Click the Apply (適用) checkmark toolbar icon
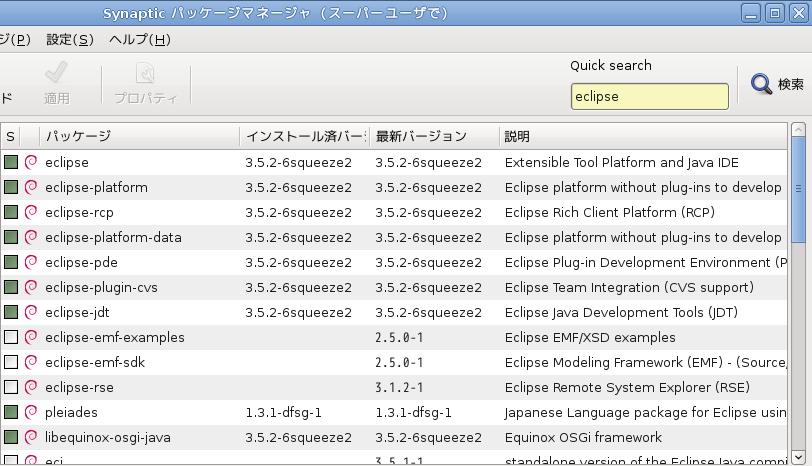The height and width of the screenshot is (466, 812). coord(56,73)
